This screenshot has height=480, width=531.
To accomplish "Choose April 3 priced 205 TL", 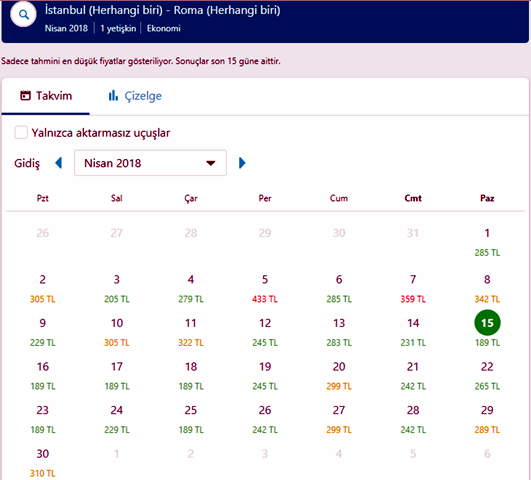I will click(x=116, y=288).
